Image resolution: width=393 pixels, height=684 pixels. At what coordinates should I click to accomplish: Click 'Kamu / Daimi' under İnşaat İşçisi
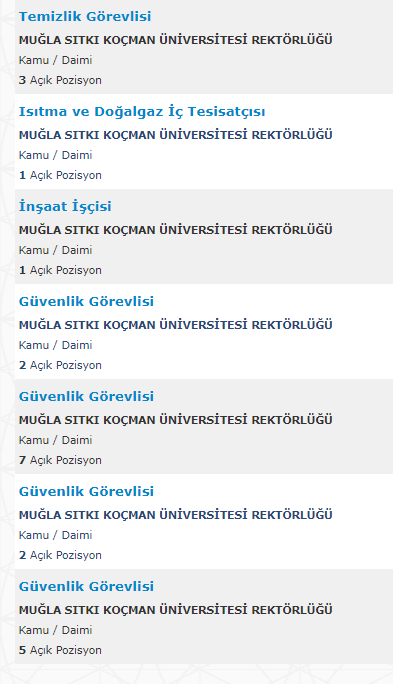pos(55,250)
